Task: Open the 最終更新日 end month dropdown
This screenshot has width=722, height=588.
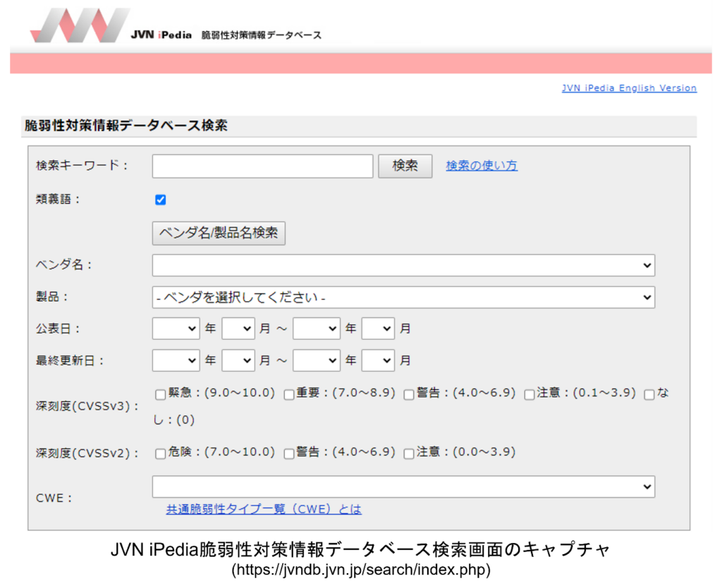Action: pos(378,360)
